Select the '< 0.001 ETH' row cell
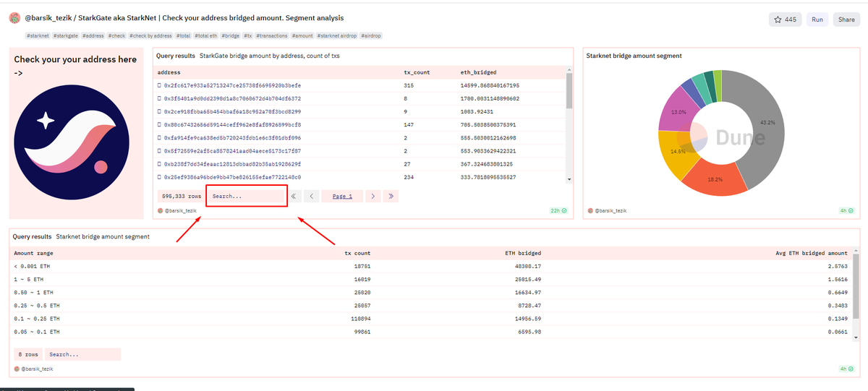The height and width of the screenshot is (391, 868). coord(30,266)
